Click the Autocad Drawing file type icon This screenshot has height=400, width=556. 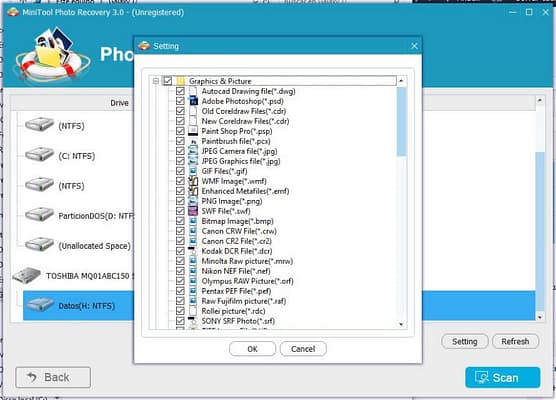click(193, 91)
